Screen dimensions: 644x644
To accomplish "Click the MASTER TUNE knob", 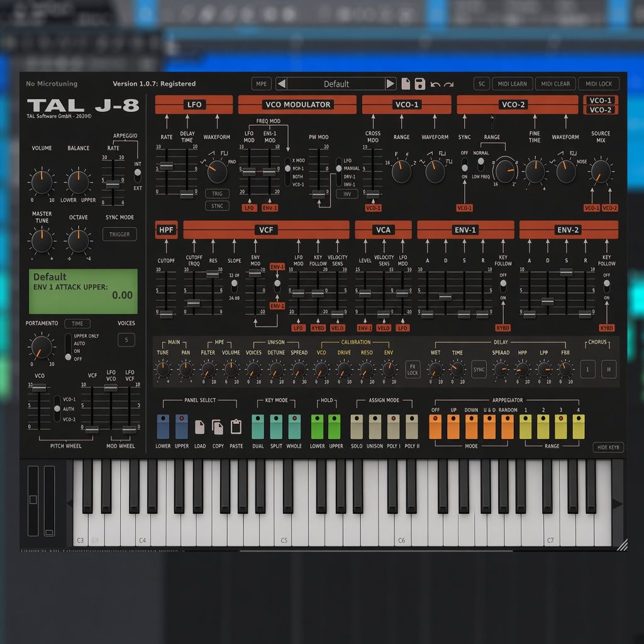I will click(x=42, y=241).
